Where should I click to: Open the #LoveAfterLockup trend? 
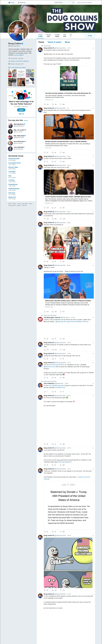coord(14,163)
